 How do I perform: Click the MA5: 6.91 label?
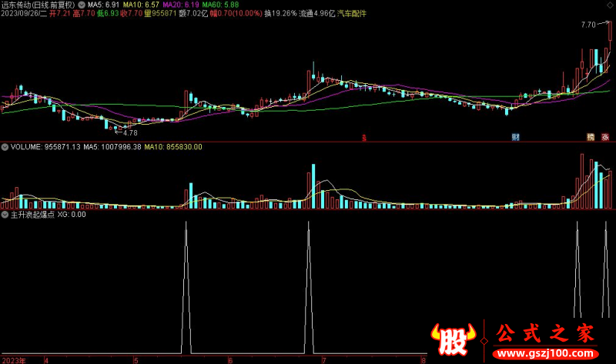103,5
